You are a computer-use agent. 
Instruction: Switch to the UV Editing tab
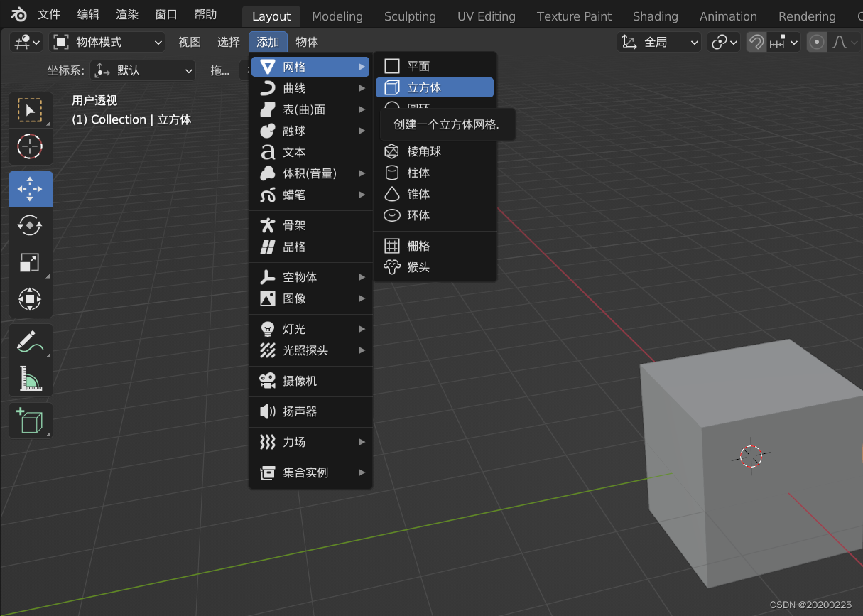pos(487,16)
